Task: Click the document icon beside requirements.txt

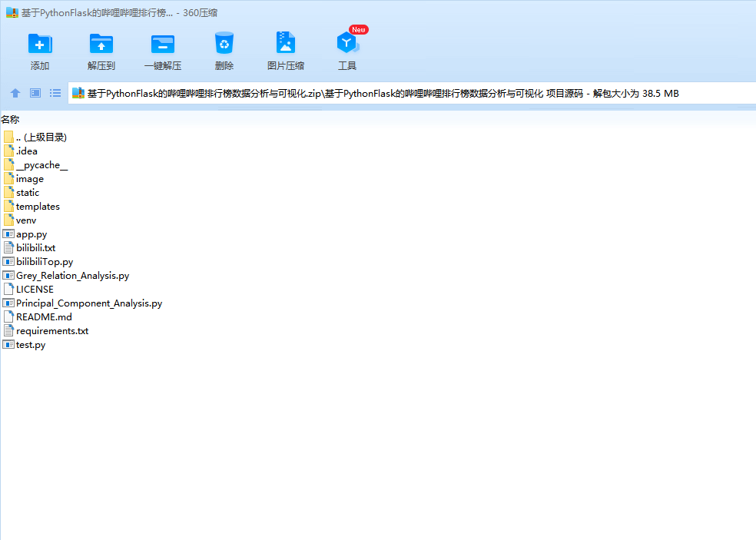Action: point(8,331)
